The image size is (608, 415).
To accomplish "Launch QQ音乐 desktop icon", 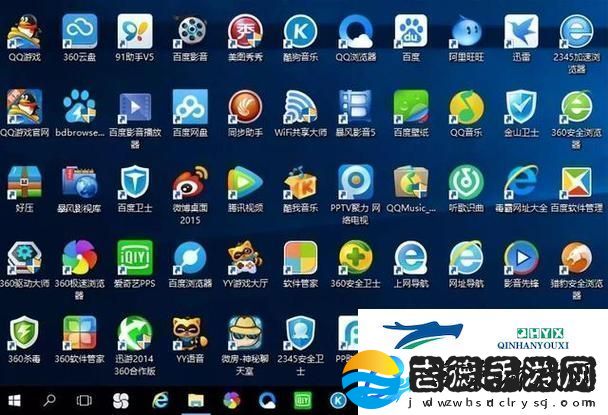I will coord(466,107).
